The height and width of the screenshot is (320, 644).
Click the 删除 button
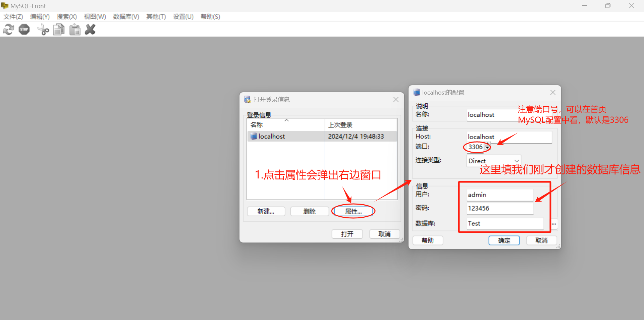click(309, 211)
